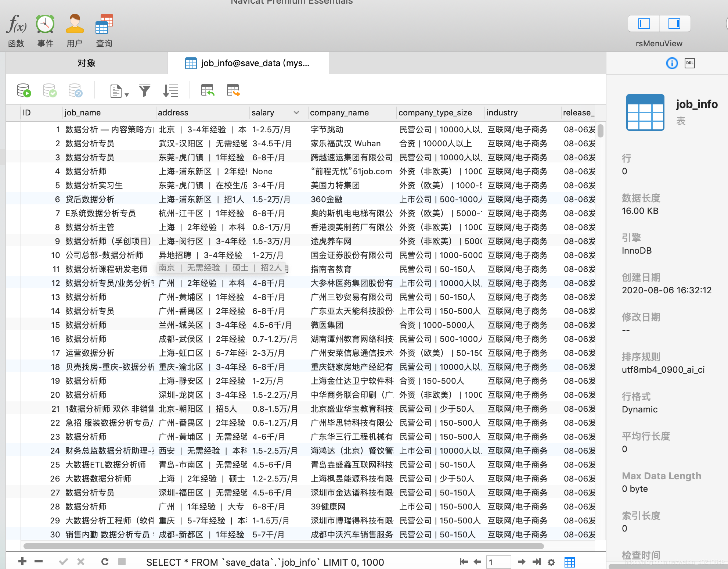Open the 事件 (Event) clock icon
The height and width of the screenshot is (569, 728).
coord(45,30)
